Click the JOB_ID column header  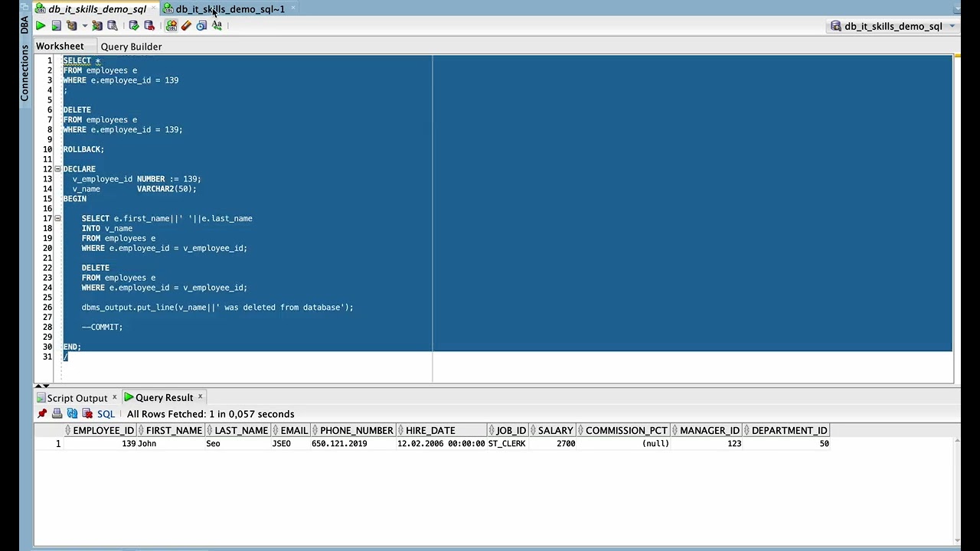(508, 431)
